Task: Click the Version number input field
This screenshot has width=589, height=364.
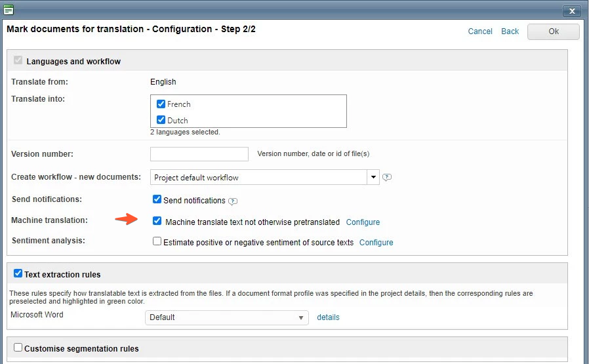Action: click(199, 154)
